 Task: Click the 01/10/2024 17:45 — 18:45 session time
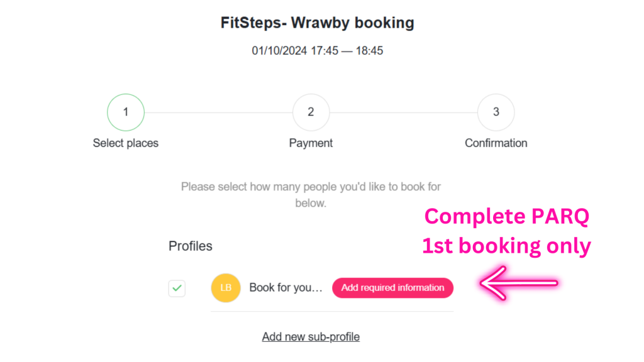click(x=318, y=50)
